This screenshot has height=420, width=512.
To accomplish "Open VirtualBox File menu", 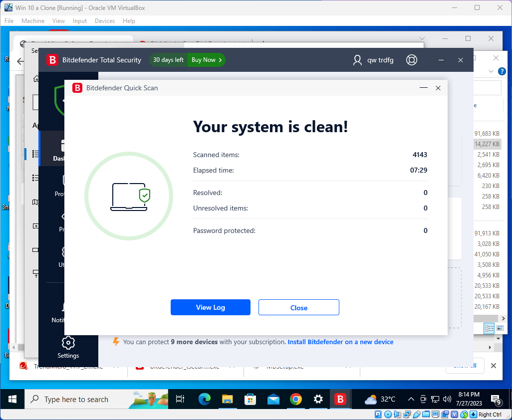I will (x=9, y=21).
